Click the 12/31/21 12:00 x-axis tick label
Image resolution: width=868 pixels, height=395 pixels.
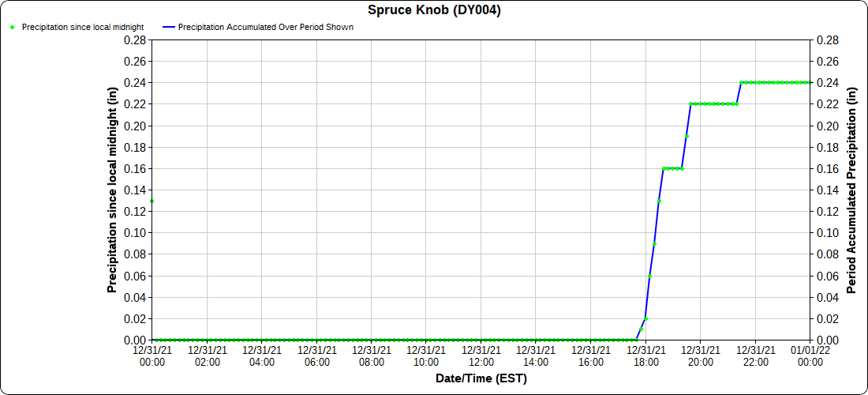(481, 355)
